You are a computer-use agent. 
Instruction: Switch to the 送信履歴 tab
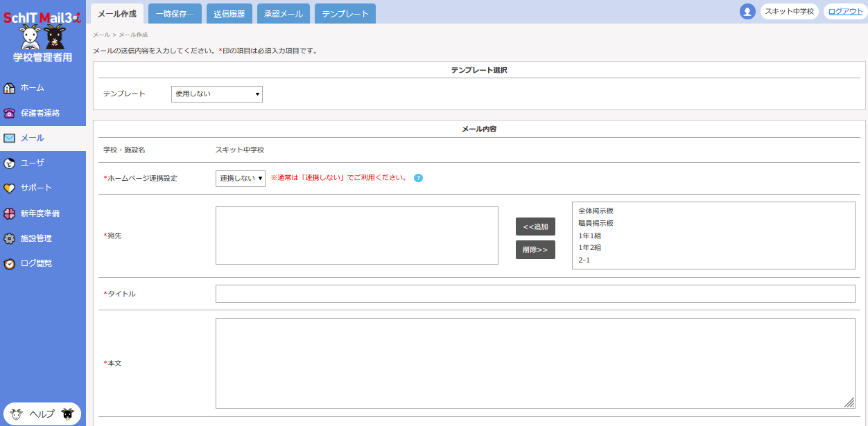(229, 14)
